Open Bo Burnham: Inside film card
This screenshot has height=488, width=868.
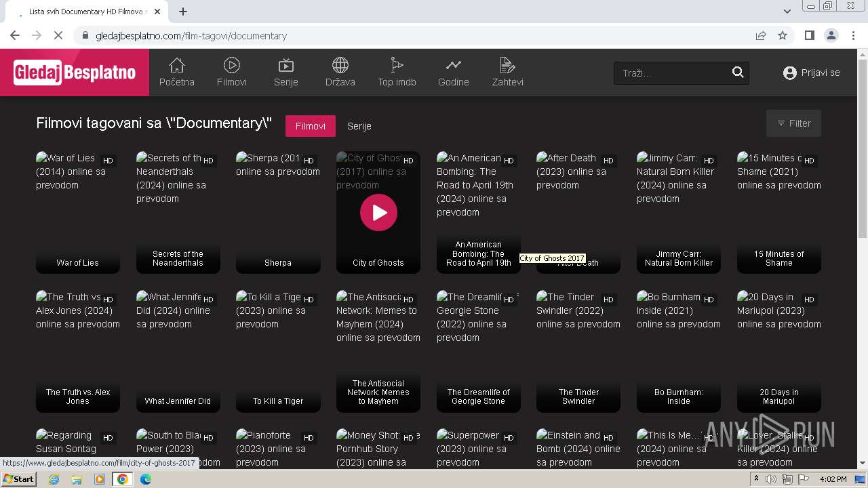pos(679,351)
